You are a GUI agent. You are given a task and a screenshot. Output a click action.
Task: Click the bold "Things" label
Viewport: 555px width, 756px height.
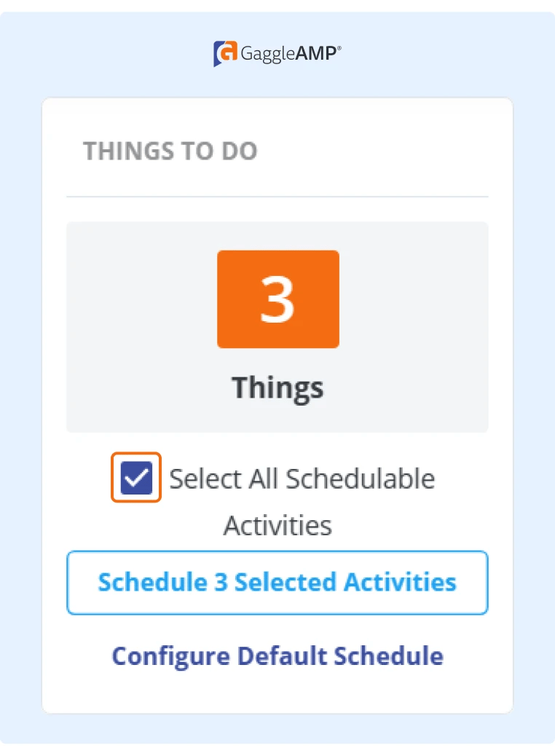pos(277,387)
